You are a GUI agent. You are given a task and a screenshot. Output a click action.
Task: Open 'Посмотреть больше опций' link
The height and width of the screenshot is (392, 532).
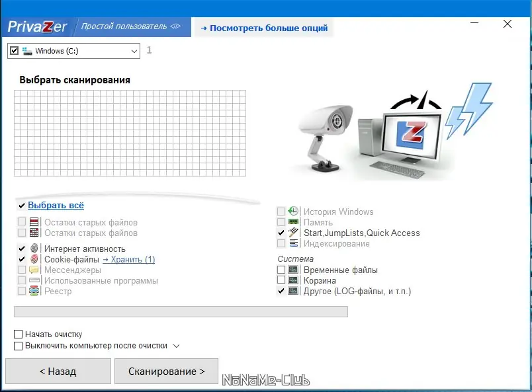[264, 28]
